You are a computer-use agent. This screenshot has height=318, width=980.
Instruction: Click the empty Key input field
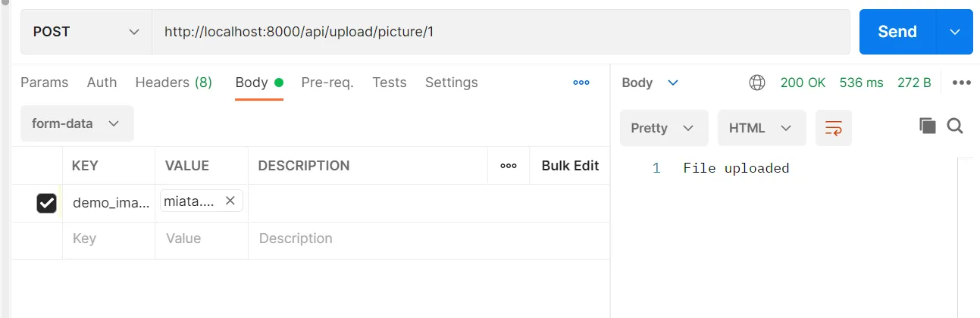[x=108, y=238]
